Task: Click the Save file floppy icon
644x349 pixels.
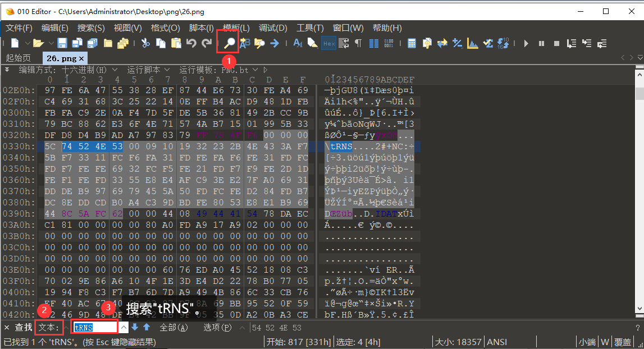Action: 62,43
